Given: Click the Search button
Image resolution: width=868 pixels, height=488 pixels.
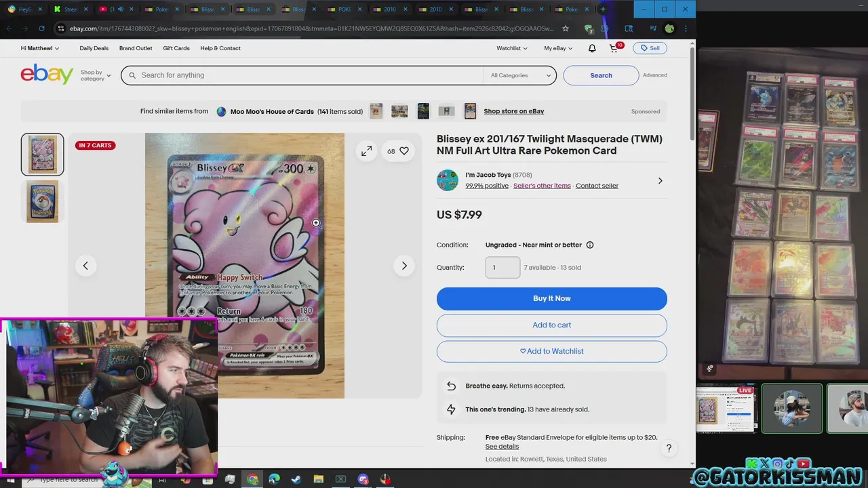Looking at the screenshot, I should [x=601, y=75].
